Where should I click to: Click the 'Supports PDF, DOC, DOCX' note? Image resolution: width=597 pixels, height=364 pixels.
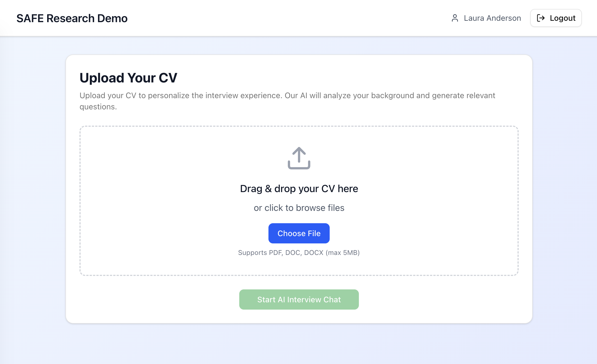click(299, 252)
